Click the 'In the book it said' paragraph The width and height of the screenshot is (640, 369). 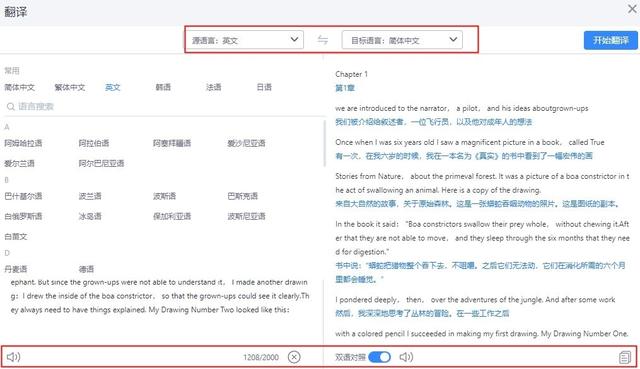point(482,238)
